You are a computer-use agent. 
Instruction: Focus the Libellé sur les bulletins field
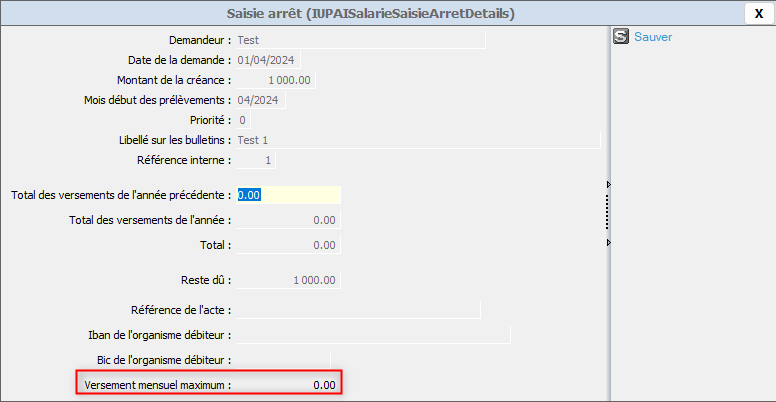click(x=417, y=140)
